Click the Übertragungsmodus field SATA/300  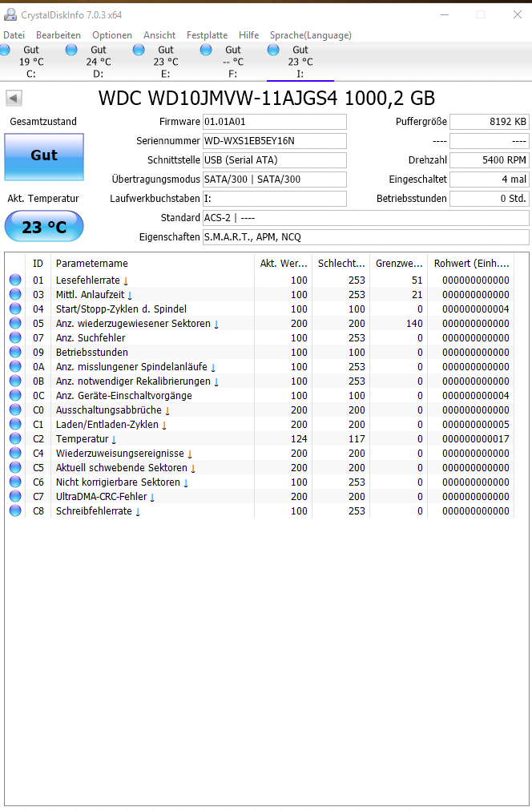pos(275,180)
